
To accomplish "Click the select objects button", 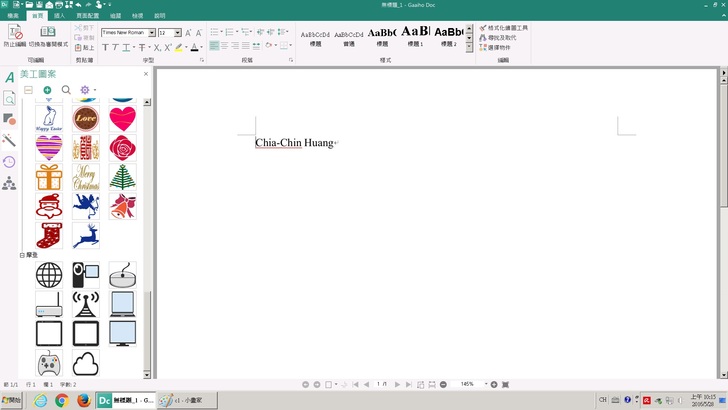I will (x=495, y=47).
